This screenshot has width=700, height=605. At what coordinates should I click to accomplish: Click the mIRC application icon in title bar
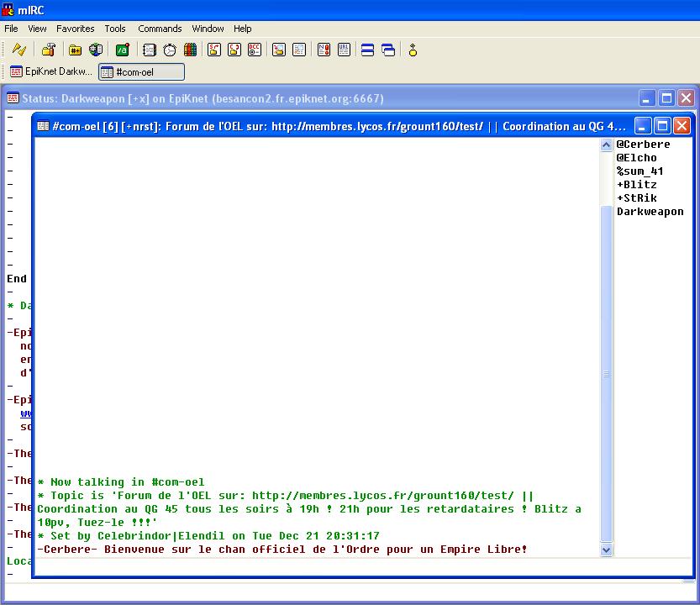point(8,9)
